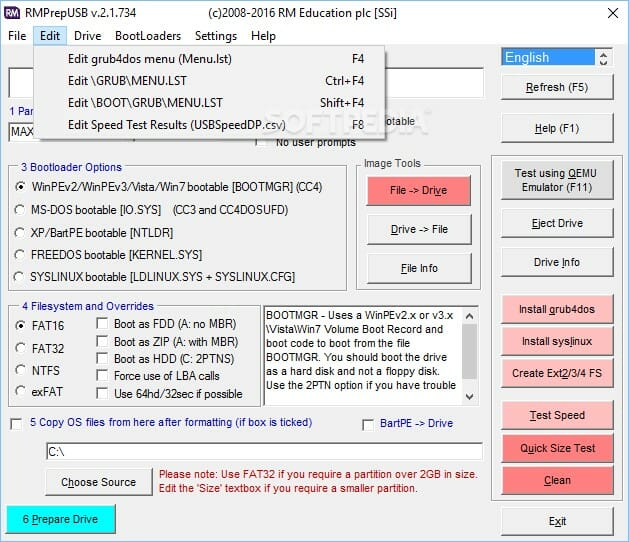Select the exFAT filesystem radio button

tap(20, 391)
